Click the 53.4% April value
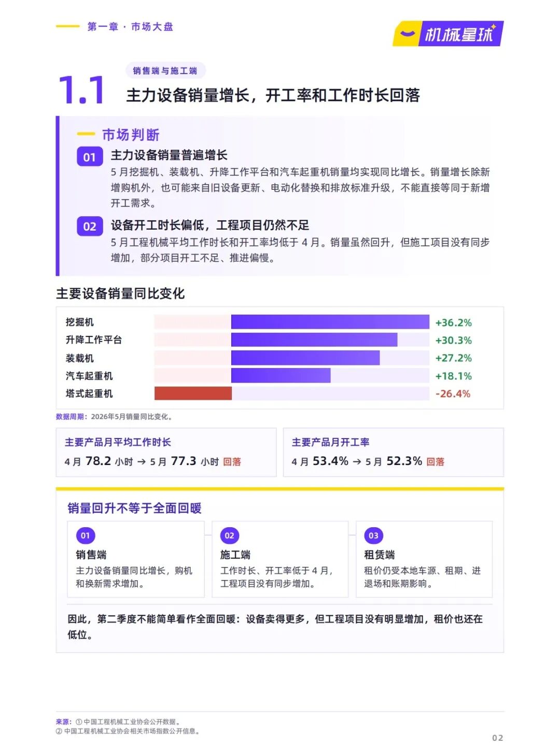This screenshot has width=560, height=746. point(330,461)
